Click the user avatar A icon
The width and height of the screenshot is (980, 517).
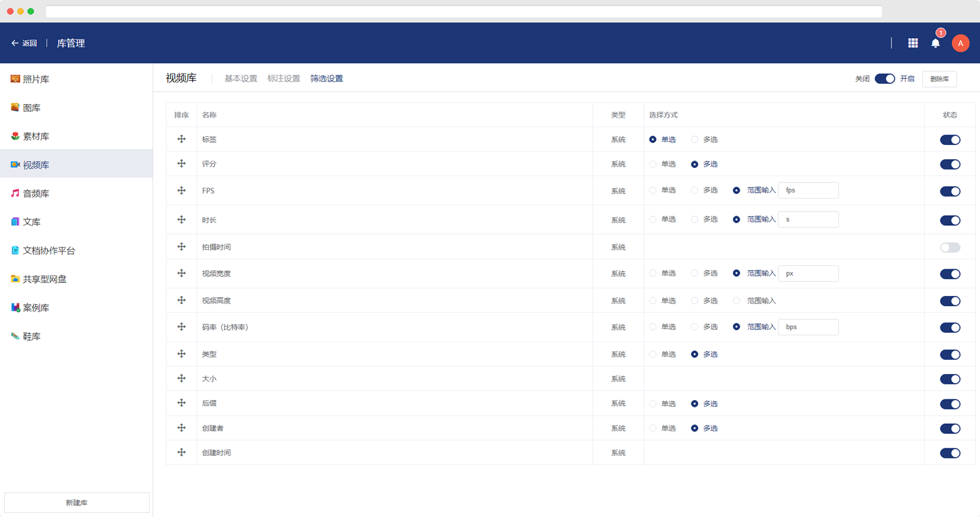click(960, 43)
